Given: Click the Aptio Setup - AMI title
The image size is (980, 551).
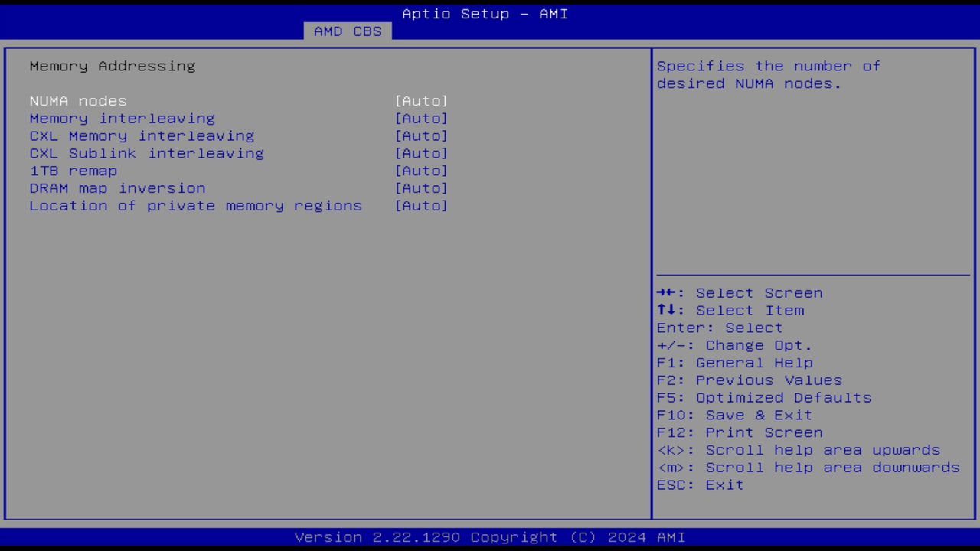Looking at the screenshot, I should 485,14.
